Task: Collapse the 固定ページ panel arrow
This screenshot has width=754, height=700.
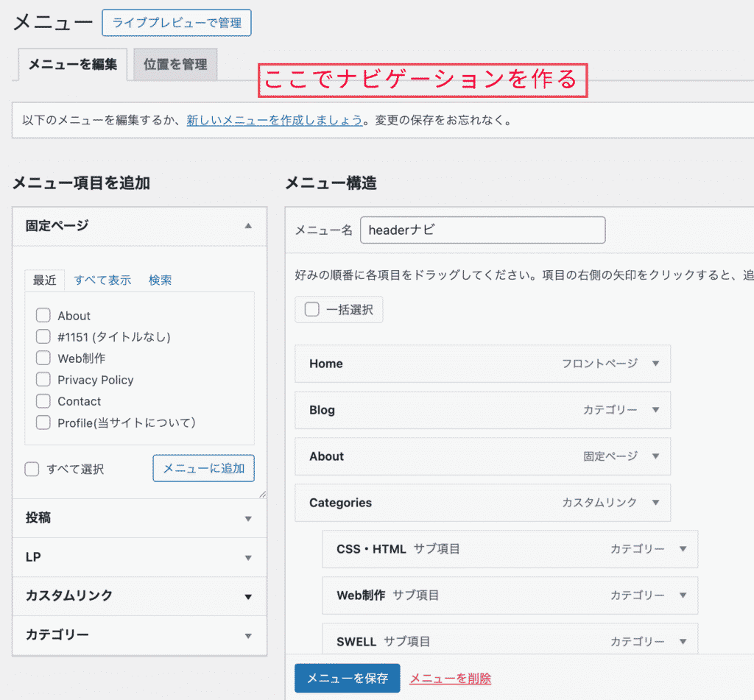Action: 248,226
